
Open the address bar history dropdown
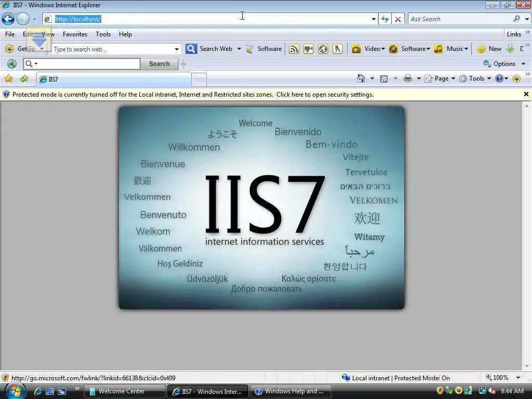coord(374,19)
